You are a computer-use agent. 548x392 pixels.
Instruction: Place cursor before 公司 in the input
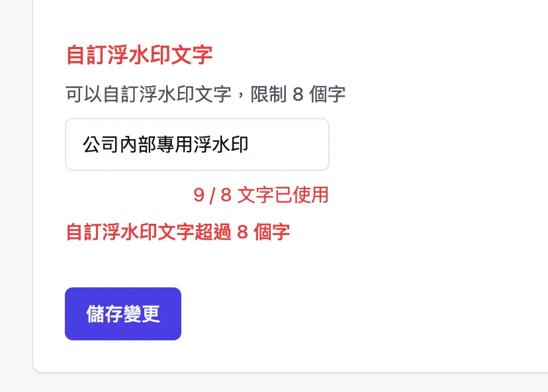pos(82,144)
